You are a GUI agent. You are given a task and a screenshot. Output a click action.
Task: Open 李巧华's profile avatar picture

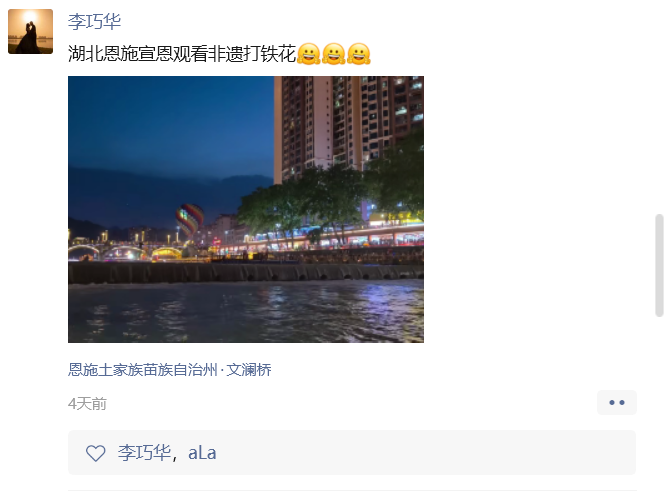point(30,31)
